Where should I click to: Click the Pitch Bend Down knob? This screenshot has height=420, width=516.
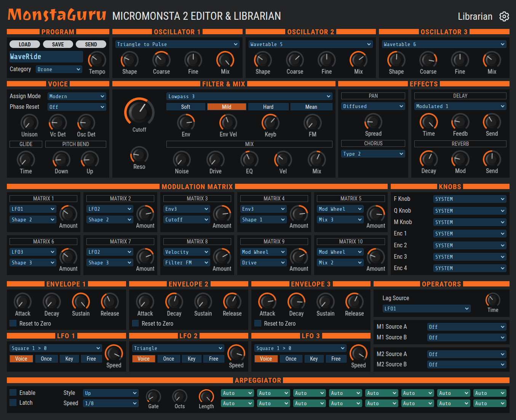coord(61,160)
